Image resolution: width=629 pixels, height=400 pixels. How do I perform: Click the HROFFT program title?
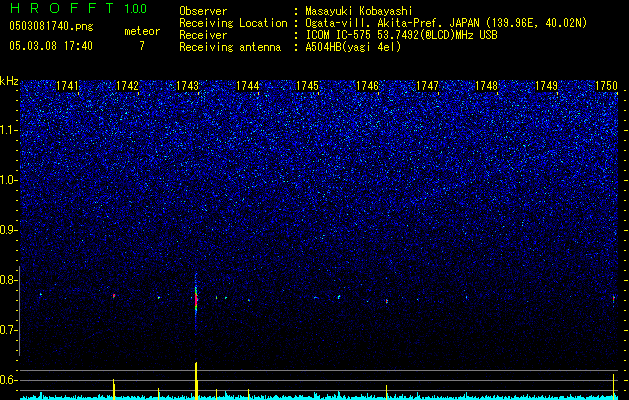(x=62, y=8)
